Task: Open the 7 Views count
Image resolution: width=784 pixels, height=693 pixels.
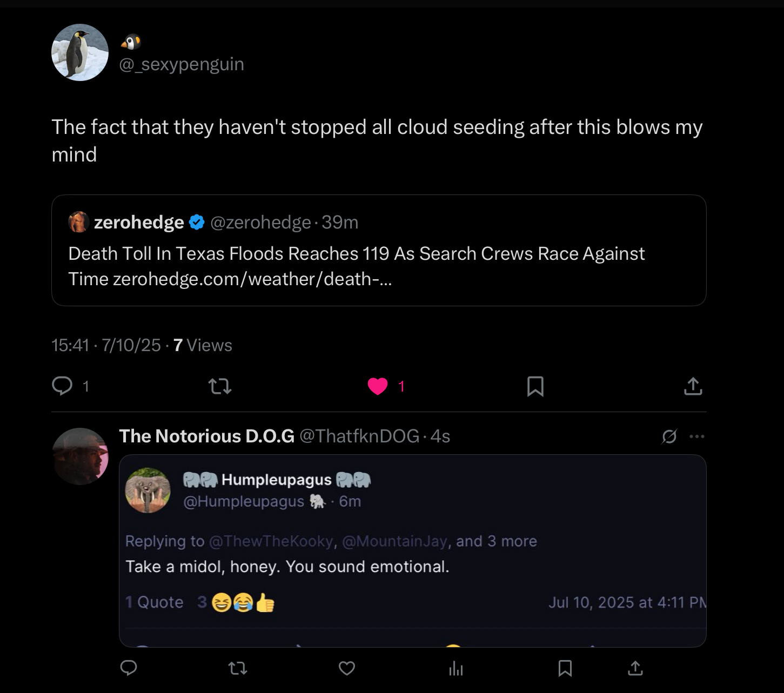Action: (x=203, y=346)
